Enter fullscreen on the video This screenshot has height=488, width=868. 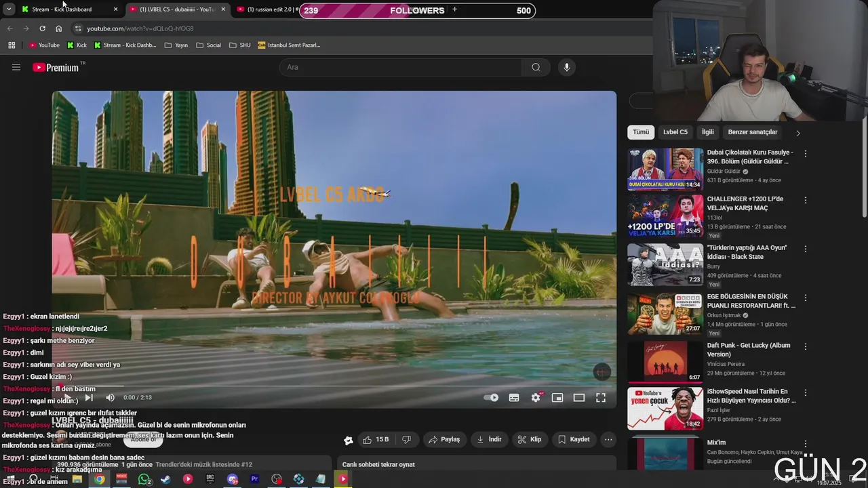(601, 398)
